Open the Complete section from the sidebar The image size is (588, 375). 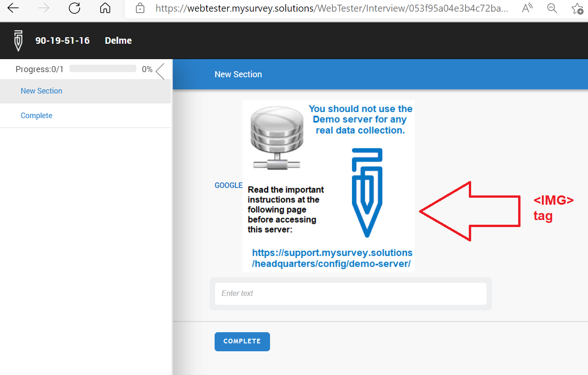[36, 115]
